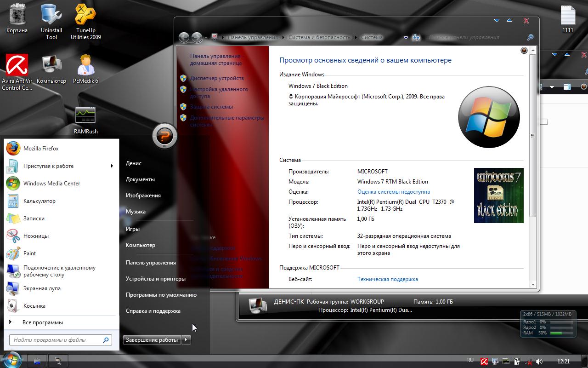588x368 pixels.
Task: Click the network signal tray icon
Action: [528, 362]
